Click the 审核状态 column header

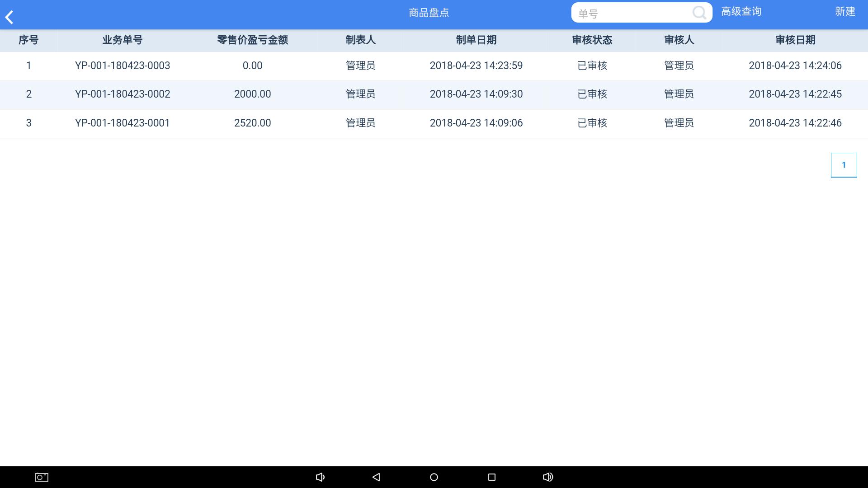pos(593,40)
